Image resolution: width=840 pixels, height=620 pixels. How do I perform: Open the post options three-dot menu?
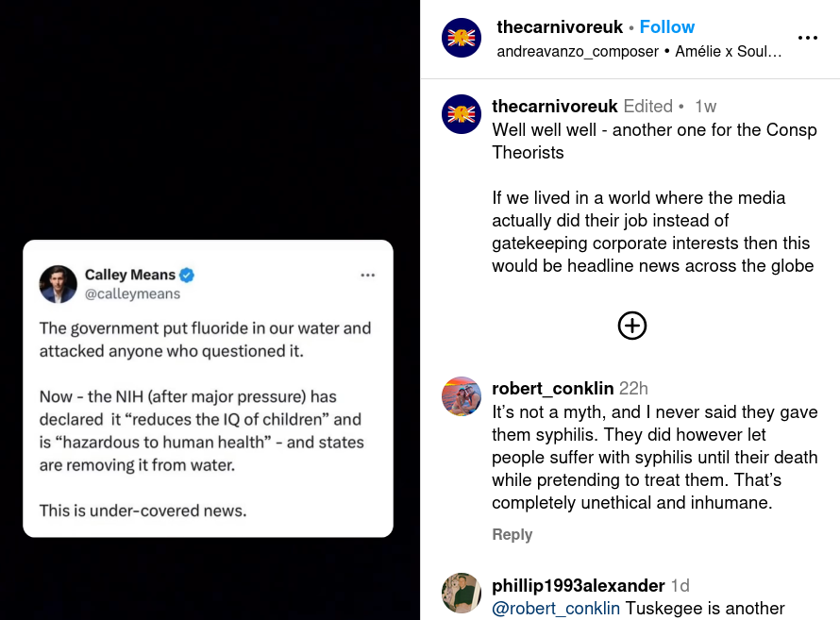tap(807, 38)
